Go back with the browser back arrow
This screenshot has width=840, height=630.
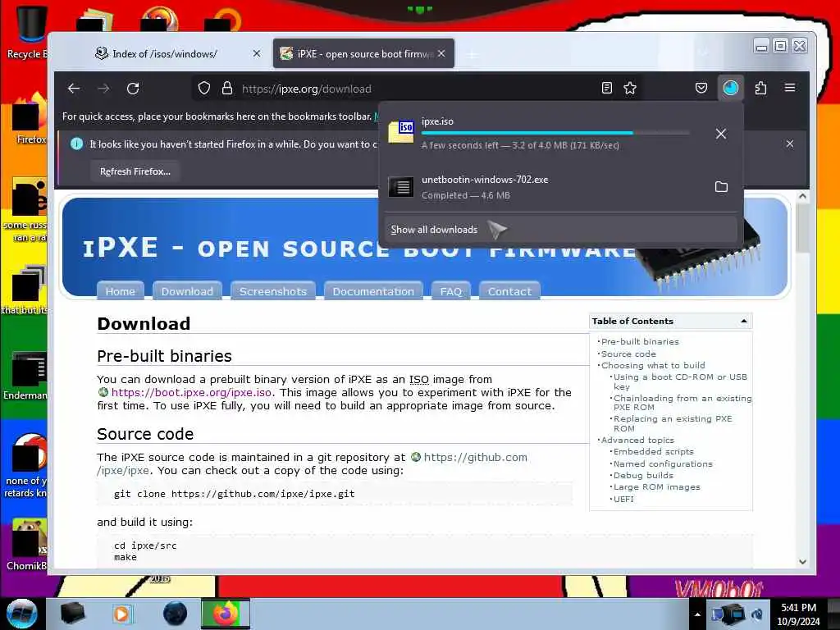(74, 89)
